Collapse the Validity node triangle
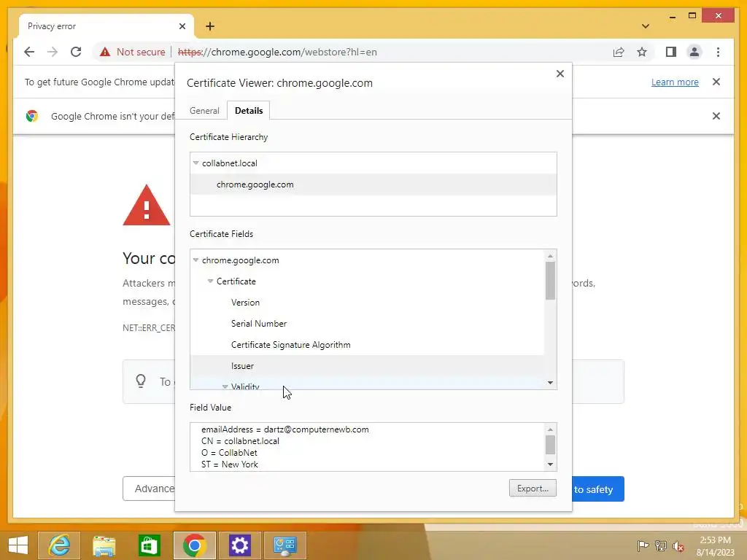The height and width of the screenshot is (560, 747). (225, 386)
